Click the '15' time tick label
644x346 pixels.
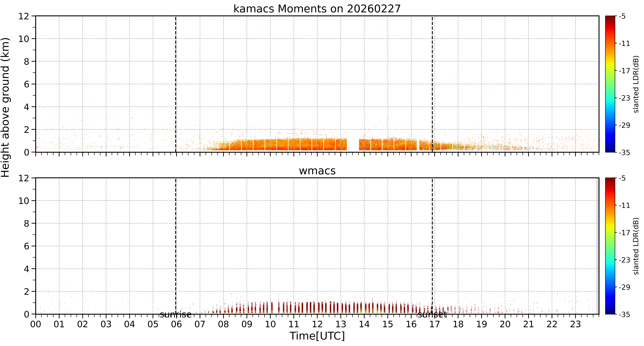[x=388, y=324]
